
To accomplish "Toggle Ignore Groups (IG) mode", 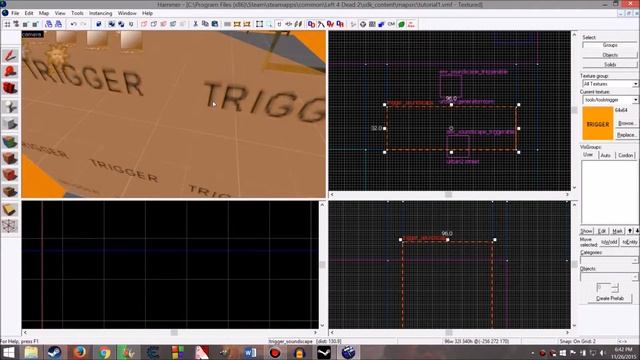I will [131, 24].
